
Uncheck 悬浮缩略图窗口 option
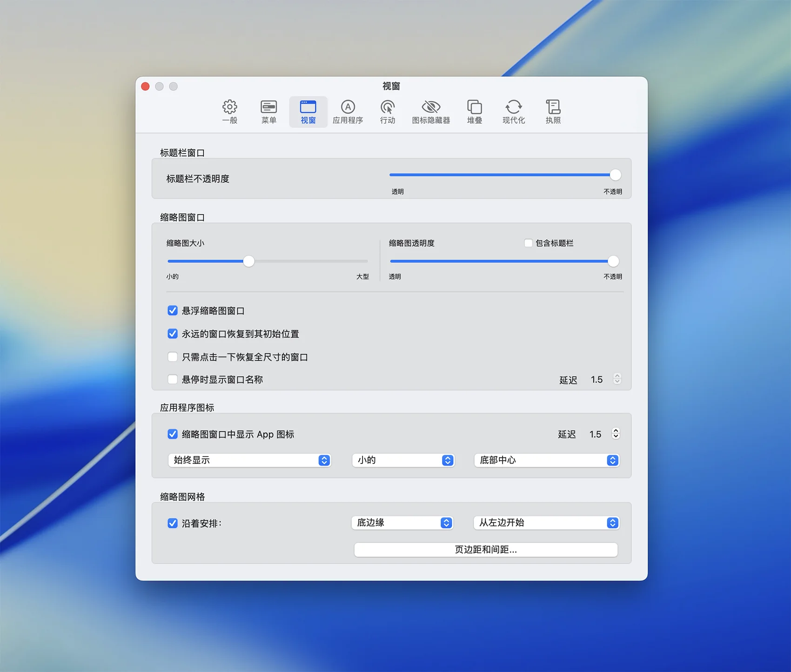point(173,310)
